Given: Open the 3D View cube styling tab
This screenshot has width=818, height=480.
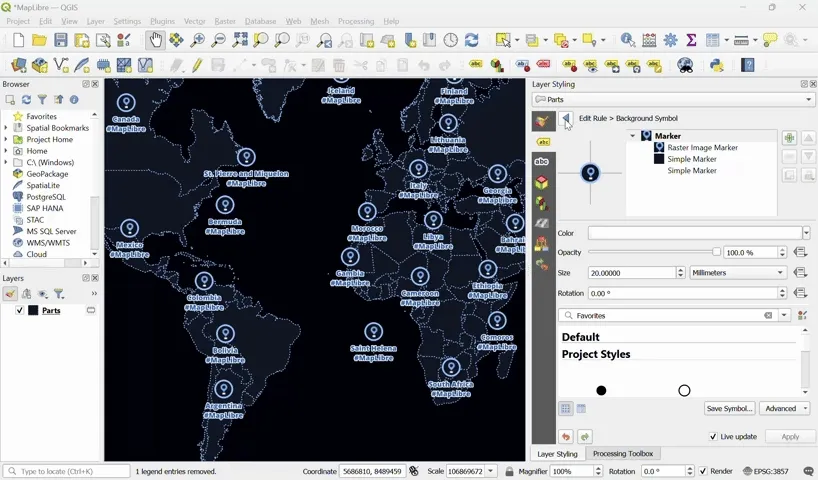Looking at the screenshot, I should 542,182.
